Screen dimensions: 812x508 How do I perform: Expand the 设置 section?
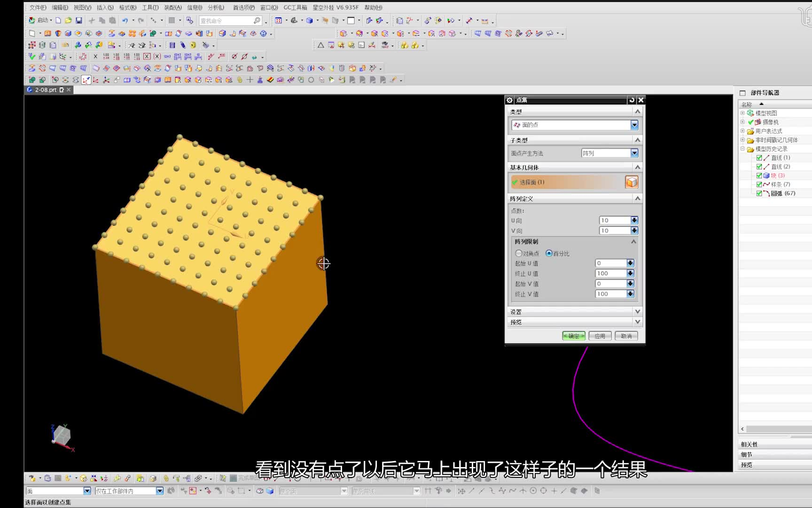tap(637, 312)
